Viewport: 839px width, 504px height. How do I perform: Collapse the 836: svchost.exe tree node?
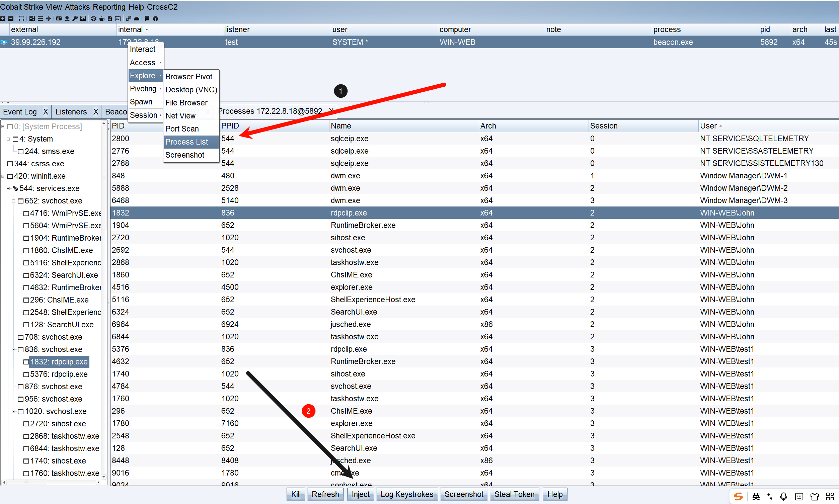pos(14,349)
